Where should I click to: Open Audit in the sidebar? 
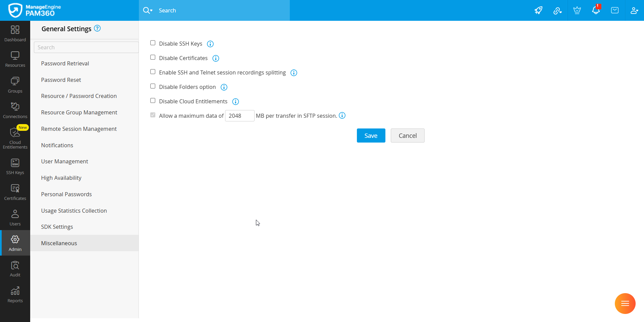tap(15, 269)
